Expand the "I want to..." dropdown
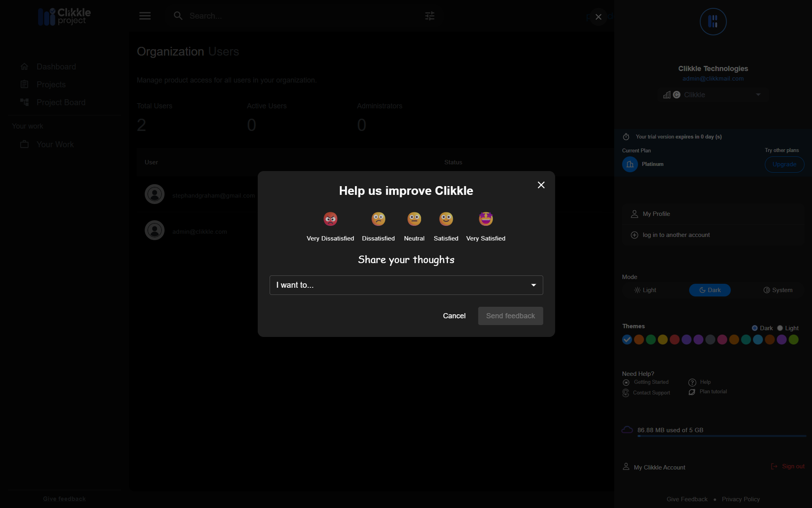The width and height of the screenshot is (812, 508). (x=406, y=285)
